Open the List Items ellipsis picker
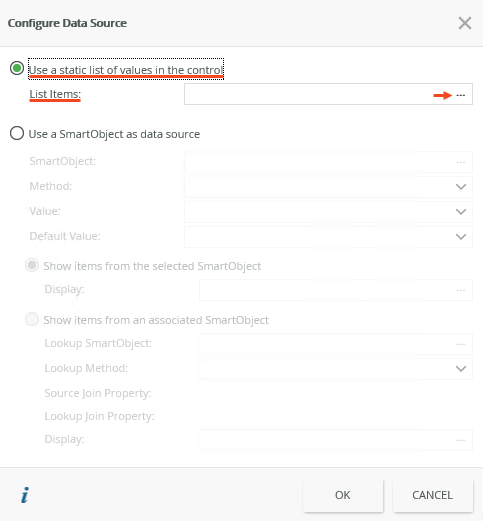 [461, 95]
